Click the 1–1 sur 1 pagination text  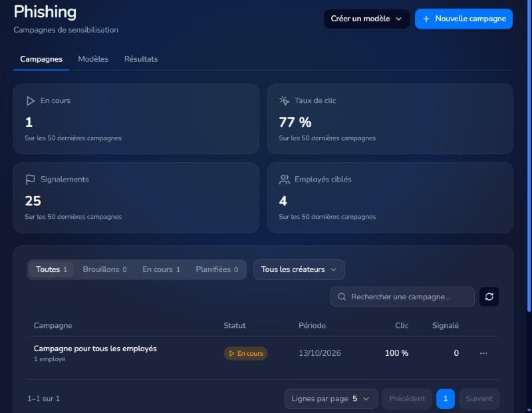[x=43, y=399]
